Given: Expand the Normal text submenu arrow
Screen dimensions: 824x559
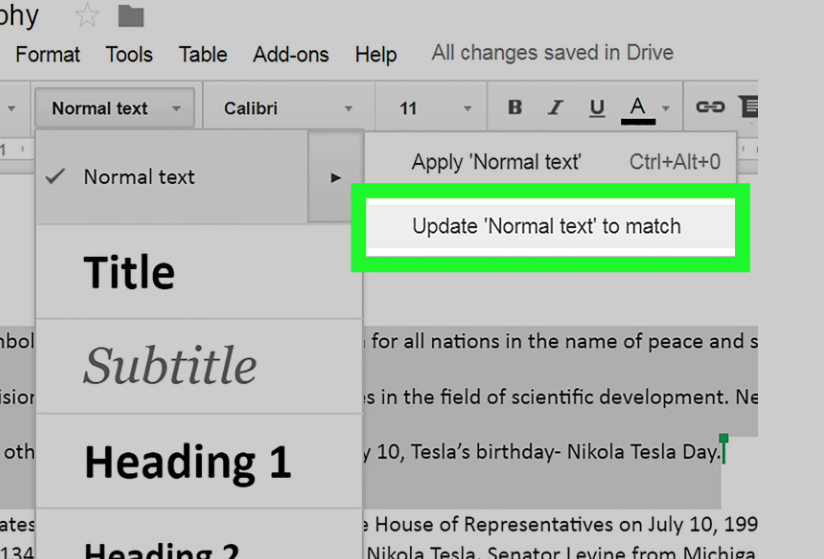Looking at the screenshot, I should point(336,178).
